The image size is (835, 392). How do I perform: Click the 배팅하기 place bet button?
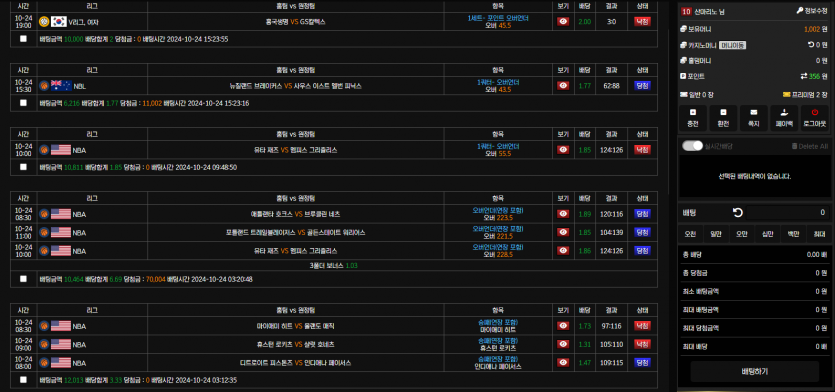tap(754, 371)
